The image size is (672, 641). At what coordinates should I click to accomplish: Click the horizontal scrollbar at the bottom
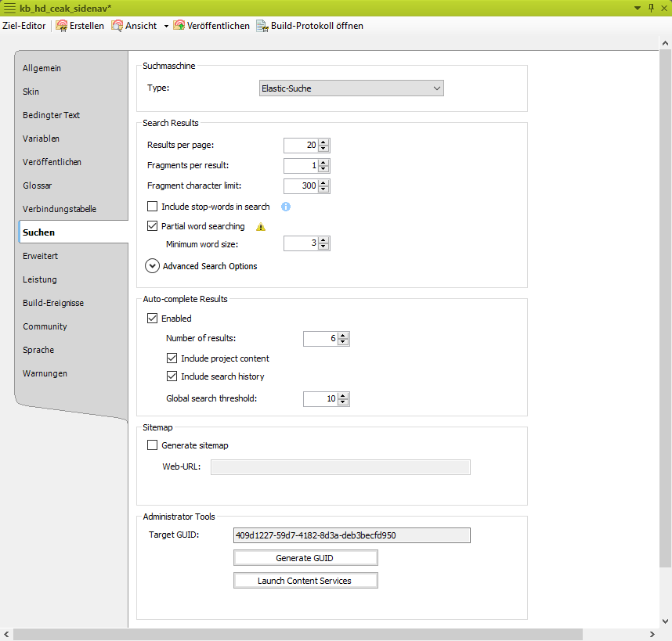coord(329,634)
